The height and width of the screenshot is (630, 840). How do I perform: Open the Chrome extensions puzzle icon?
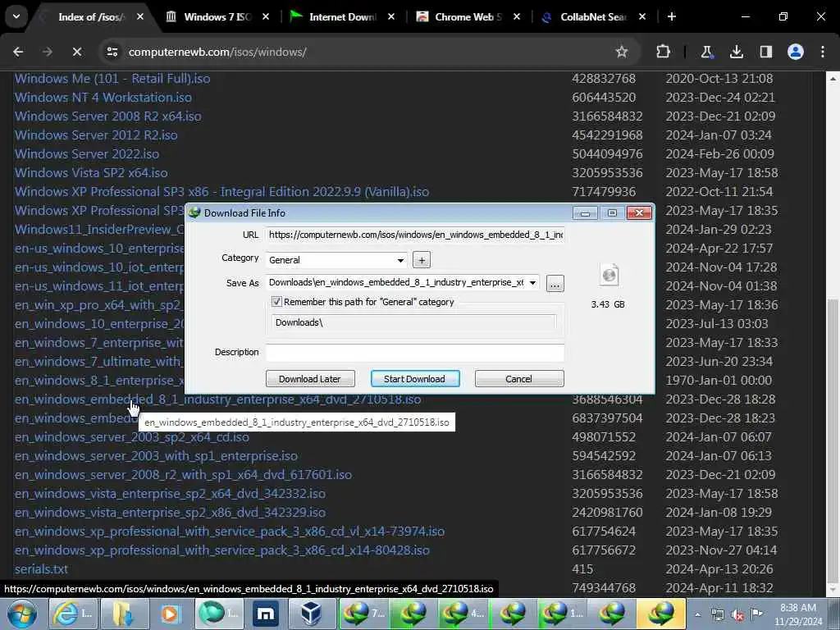tap(663, 52)
